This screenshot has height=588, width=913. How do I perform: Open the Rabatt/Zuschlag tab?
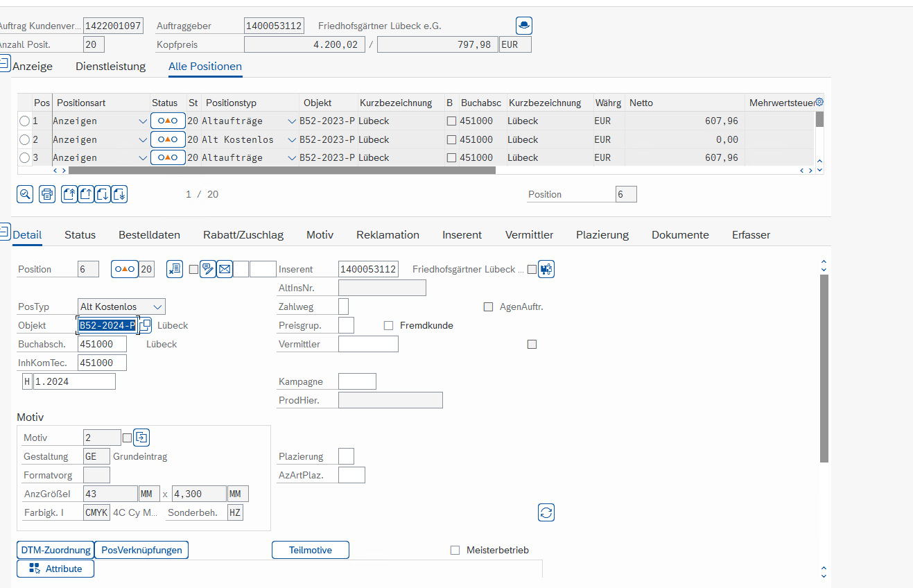[x=243, y=234]
